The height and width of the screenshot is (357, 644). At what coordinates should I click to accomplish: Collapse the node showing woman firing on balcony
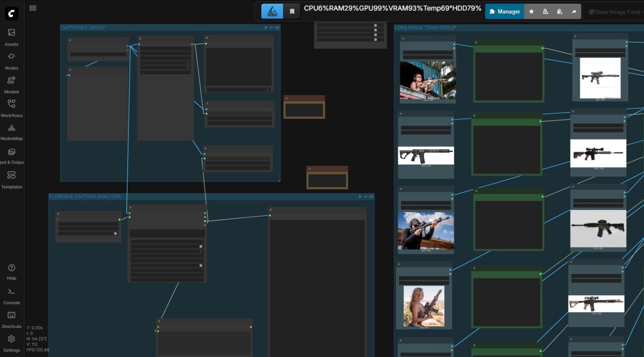(x=403, y=39)
